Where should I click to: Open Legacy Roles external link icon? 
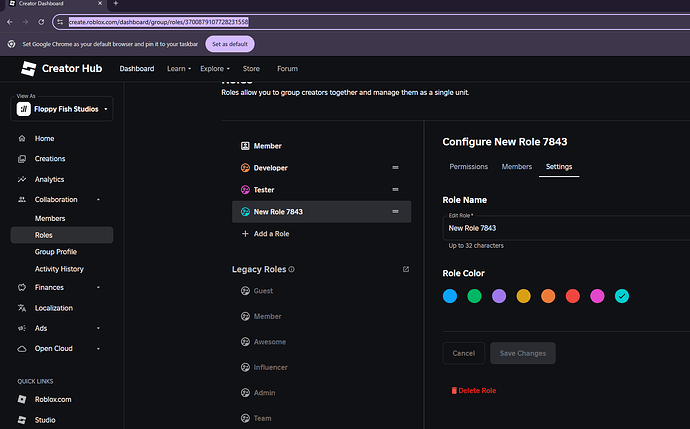tap(406, 269)
